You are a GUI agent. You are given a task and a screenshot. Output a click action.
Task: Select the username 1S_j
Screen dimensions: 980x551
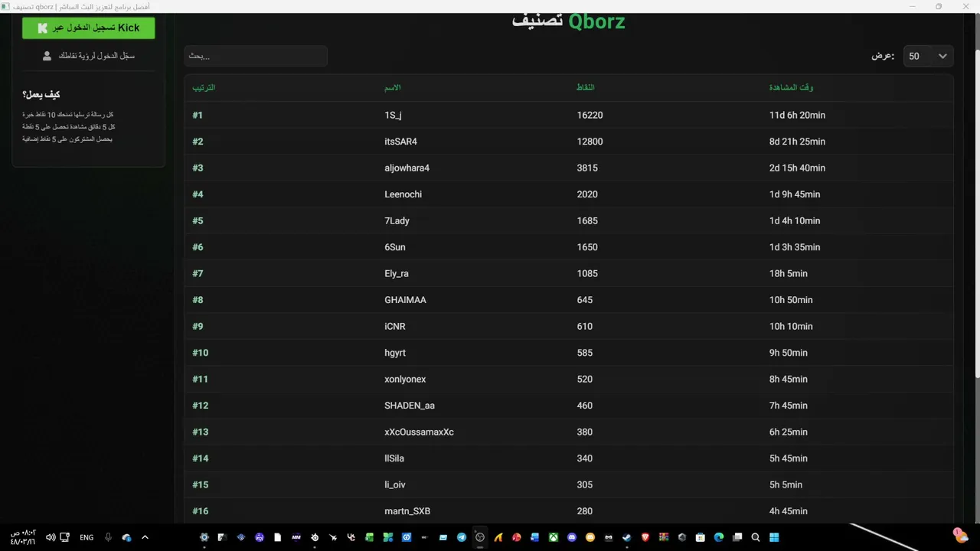click(393, 115)
